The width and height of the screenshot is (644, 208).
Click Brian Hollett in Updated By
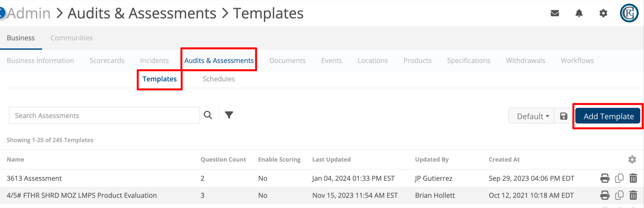(x=435, y=195)
